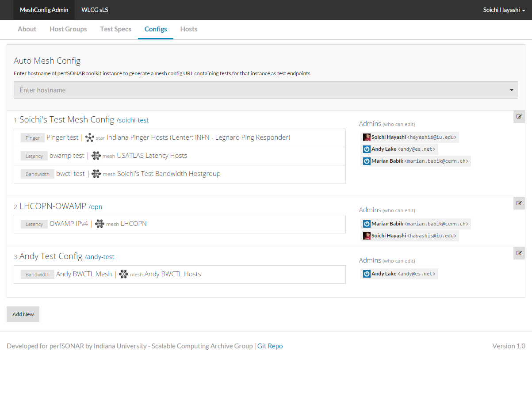532x397 pixels.
Task: Click 'USATLAS Latency Hosts' text
Action: click(x=152, y=156)
